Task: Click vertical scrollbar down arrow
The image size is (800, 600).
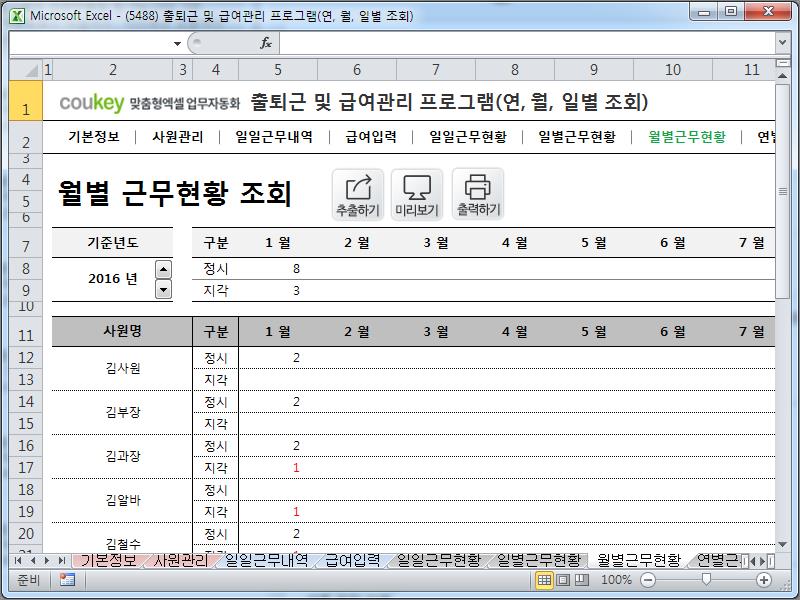Action: [x=782, y=545]
